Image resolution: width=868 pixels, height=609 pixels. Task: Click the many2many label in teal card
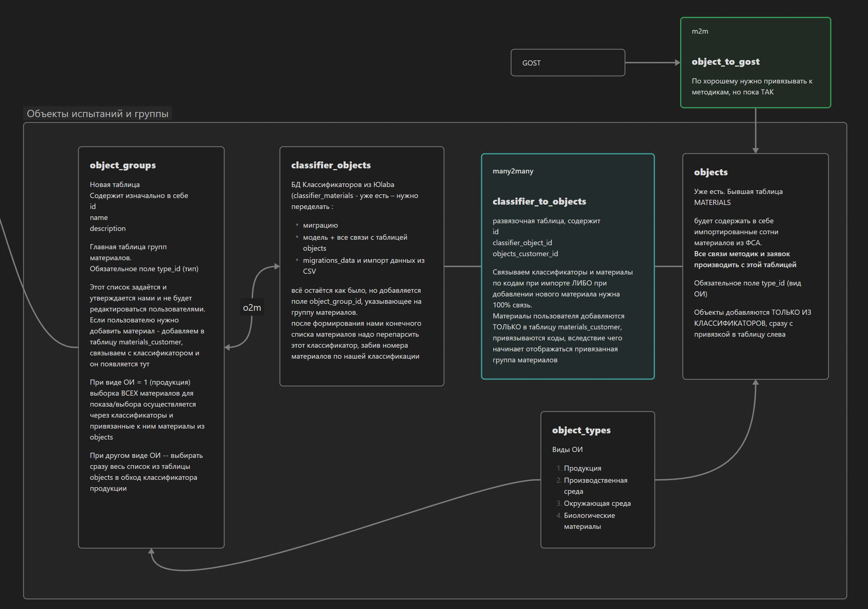point(513,171)
